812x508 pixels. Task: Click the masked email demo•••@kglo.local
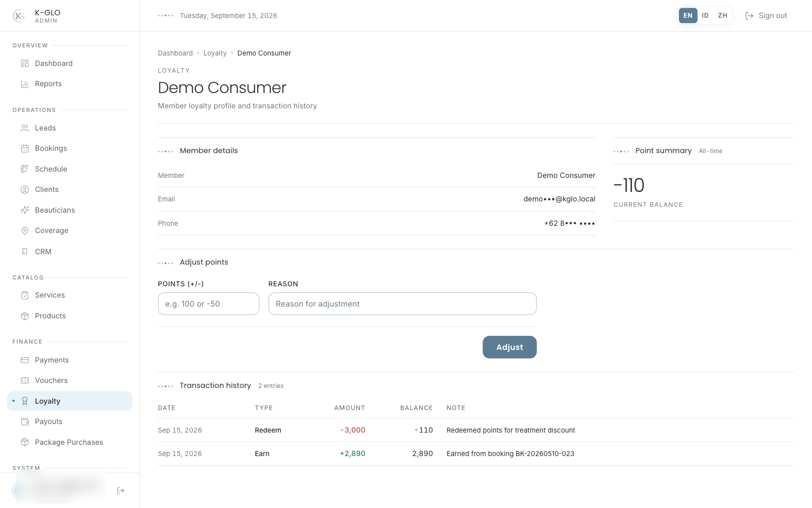tap(559, 199)
